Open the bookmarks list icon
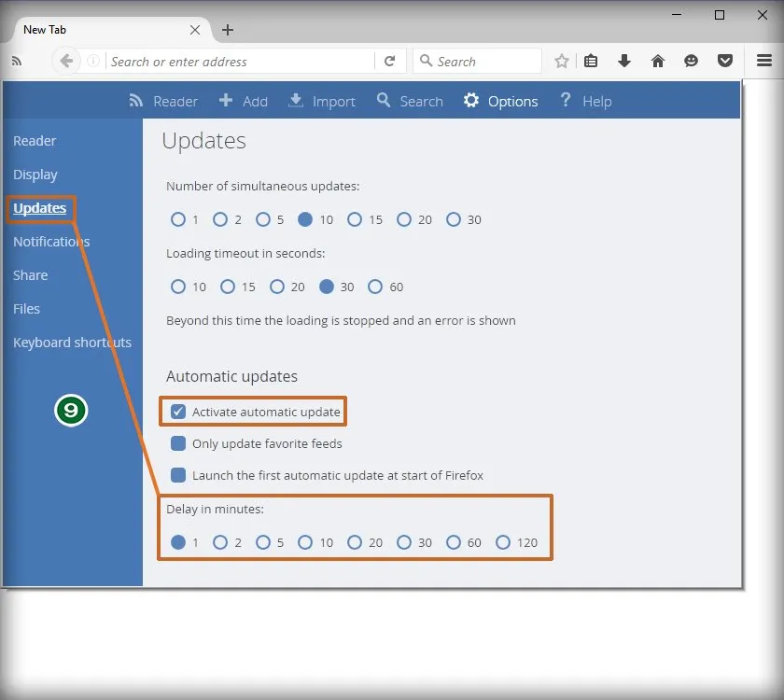The width and height of the screenshot is (784, 700). (591, 61)
